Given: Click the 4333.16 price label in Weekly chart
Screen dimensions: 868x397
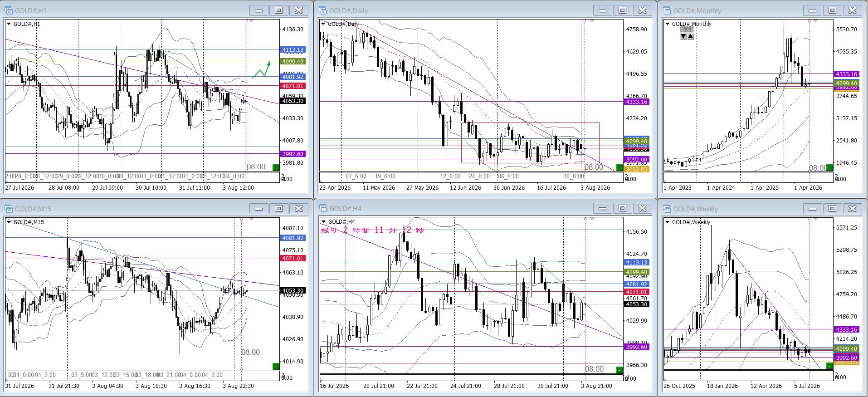Looking at the screenshot, I should point(846,330).
